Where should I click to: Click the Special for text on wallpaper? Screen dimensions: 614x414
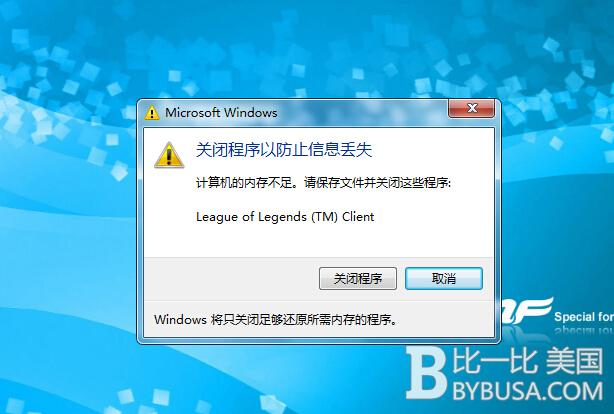click(x=584, y=316)
